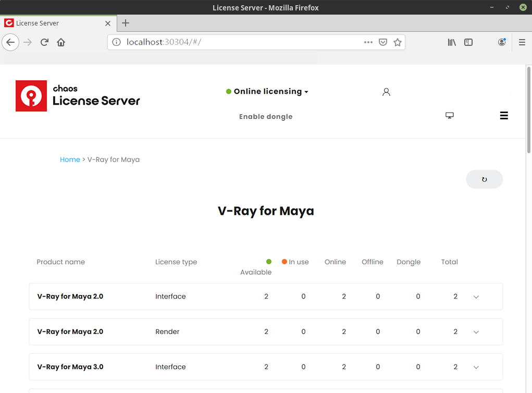Minimize the Firefox window

(492, 7)
